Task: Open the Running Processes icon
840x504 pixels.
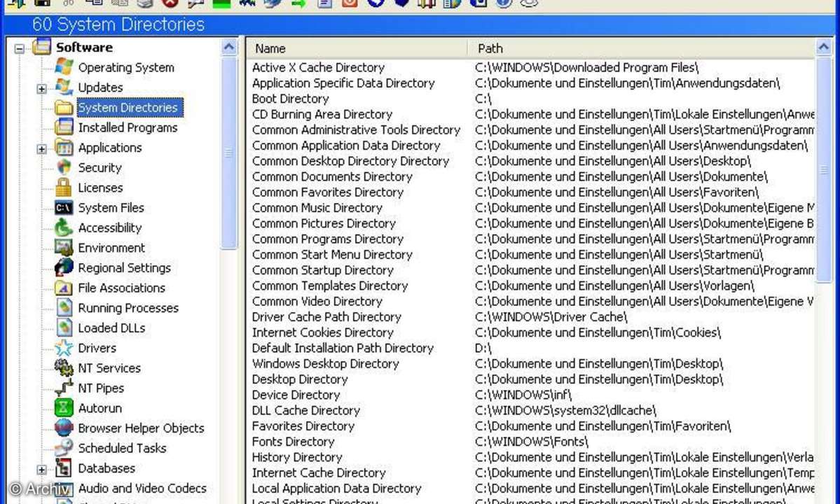Action: 64,307
